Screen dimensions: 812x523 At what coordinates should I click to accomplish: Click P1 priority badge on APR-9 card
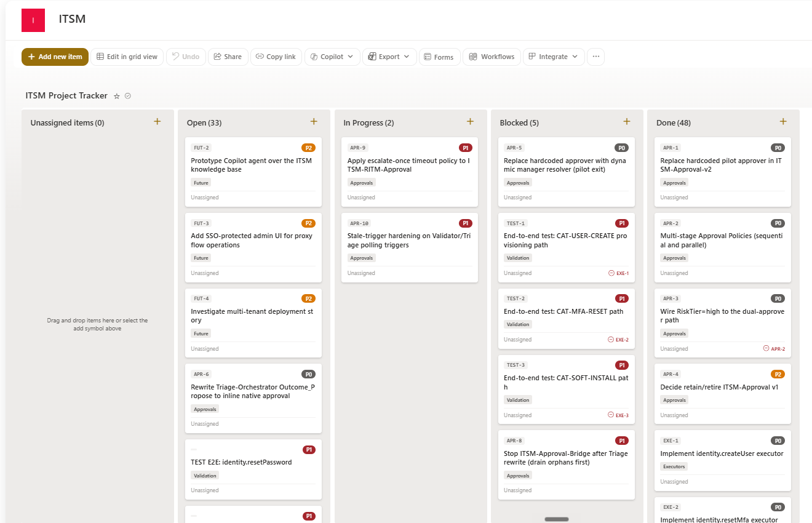[466, 148]
